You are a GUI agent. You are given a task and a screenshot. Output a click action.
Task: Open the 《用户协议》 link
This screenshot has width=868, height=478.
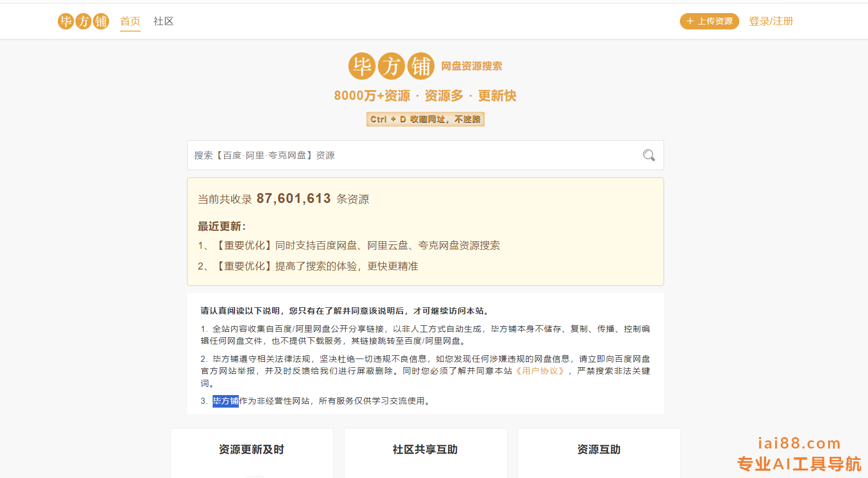pos(540,371)
